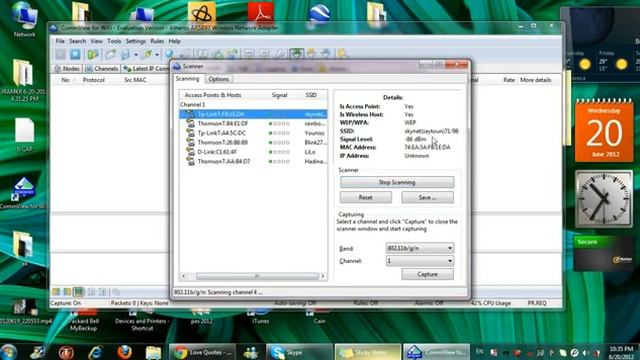
Task: Open Packard Bell MyBackup desktop icon
Action: click(83, 321)
